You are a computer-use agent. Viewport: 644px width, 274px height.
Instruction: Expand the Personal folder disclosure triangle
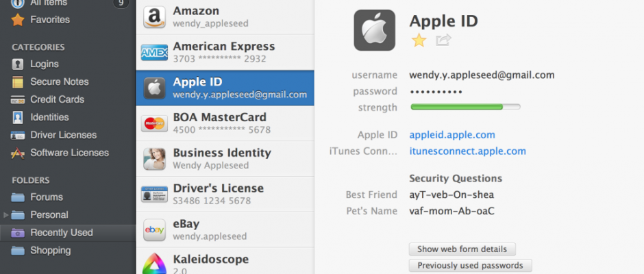tap(7, 215)
